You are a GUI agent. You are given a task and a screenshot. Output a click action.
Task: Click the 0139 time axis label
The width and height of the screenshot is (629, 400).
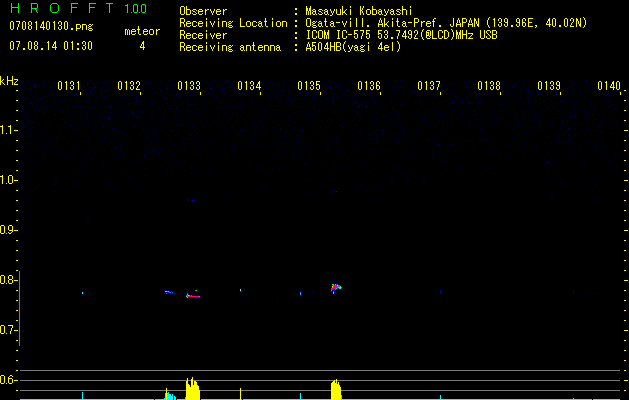pos(549,86)
